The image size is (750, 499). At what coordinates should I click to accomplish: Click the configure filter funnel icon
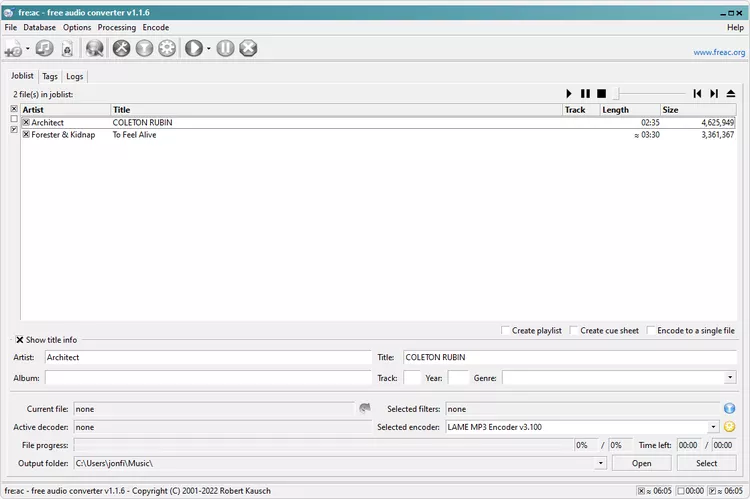pos(145,48)
